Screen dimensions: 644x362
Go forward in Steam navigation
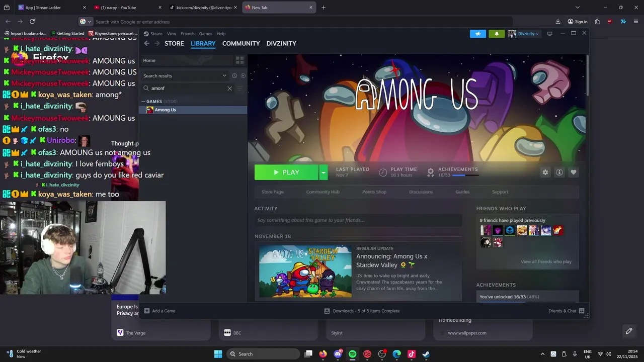157,43
